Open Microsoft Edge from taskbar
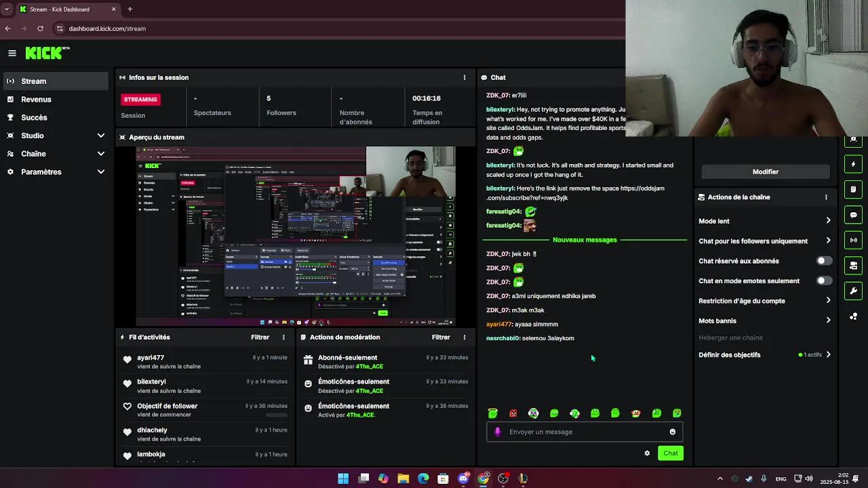The height and width of the screenshot is (488, 868). [x=423, y=479]
